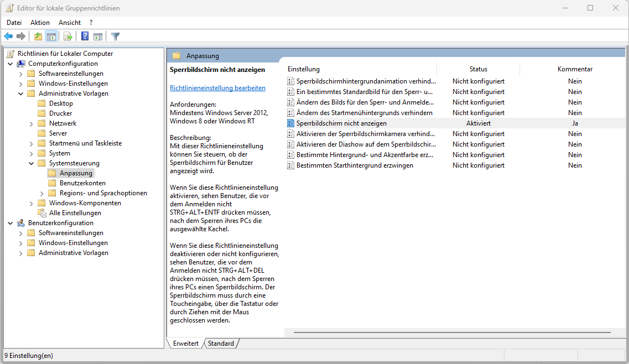Click the Ja comment cell

tap(575, 123)
